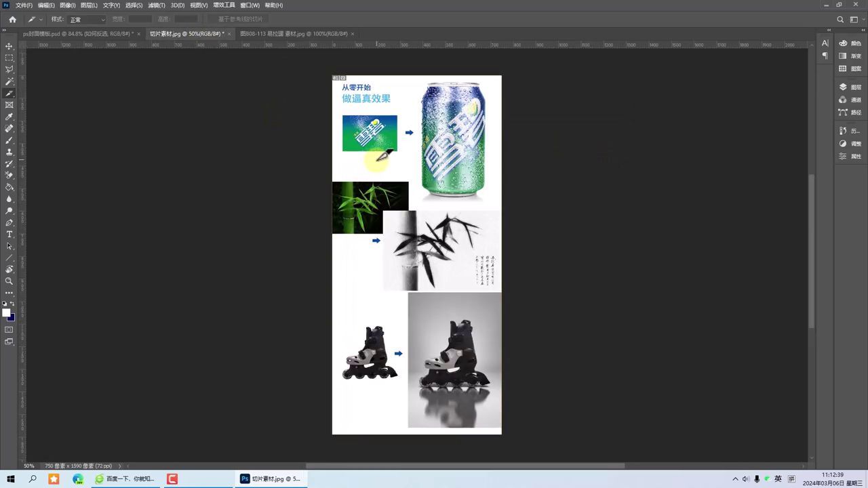Click the foreground color swatch
868x488 pixels.
pos(6,312)
